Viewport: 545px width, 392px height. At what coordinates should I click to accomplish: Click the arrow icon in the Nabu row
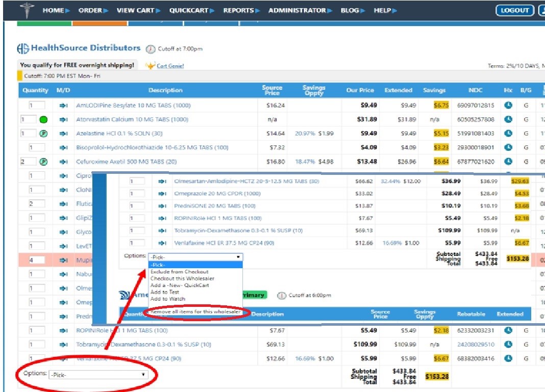(64, 274)
